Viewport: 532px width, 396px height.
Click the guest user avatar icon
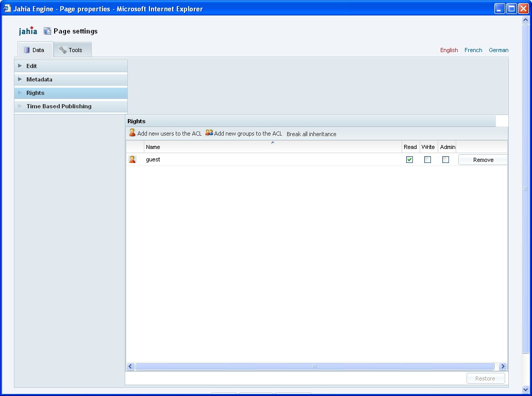[x=132, y=159]
